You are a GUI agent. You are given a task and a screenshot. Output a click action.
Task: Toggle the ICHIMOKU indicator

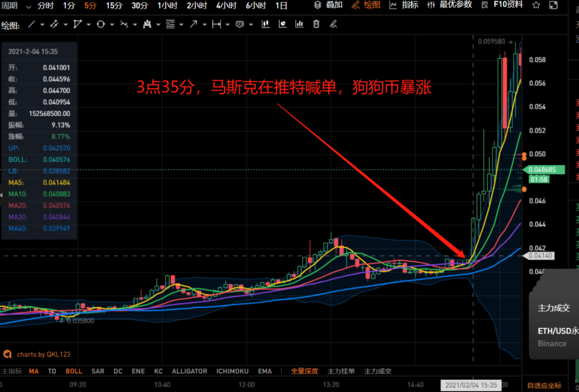coord(232,371)
